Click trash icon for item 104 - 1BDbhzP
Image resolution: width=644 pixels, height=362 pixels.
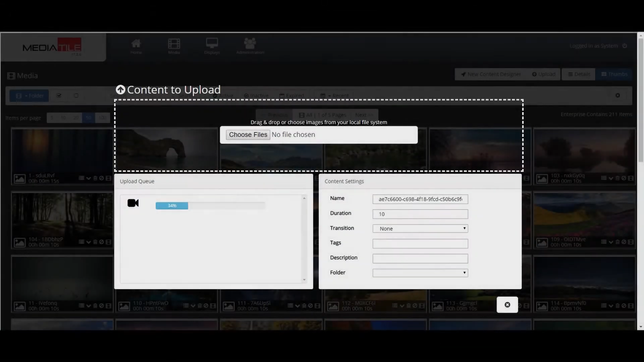tap(95, 242)
